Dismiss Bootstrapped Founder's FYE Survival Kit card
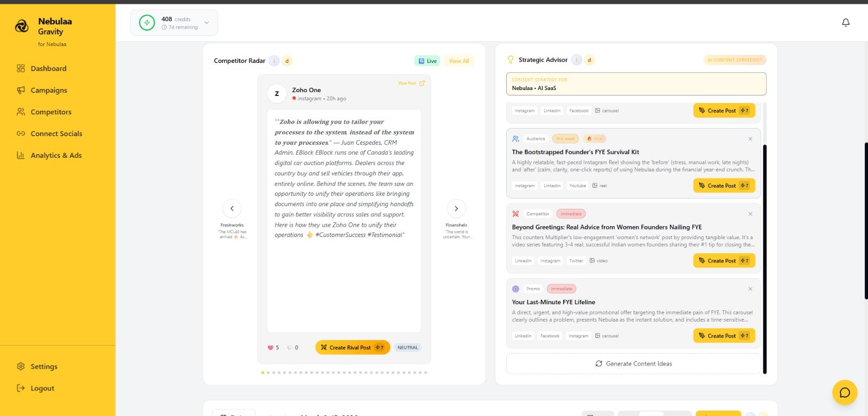Image resolution: width=868 pixels, height=416 pixels. point(750,139)
